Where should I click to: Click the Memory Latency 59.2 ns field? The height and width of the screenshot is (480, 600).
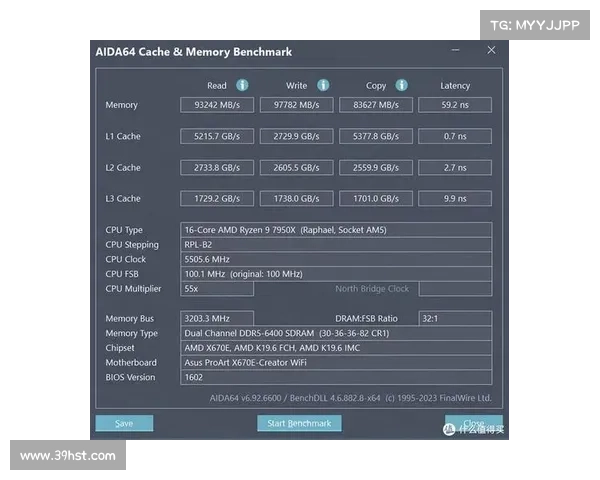coord(455,105)
